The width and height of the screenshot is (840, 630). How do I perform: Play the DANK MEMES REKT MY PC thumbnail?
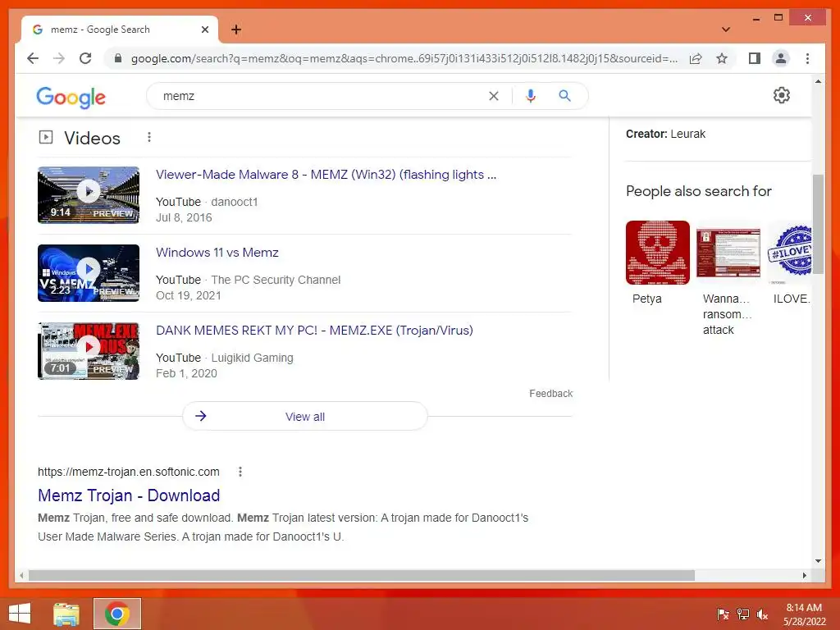point(89,350)
